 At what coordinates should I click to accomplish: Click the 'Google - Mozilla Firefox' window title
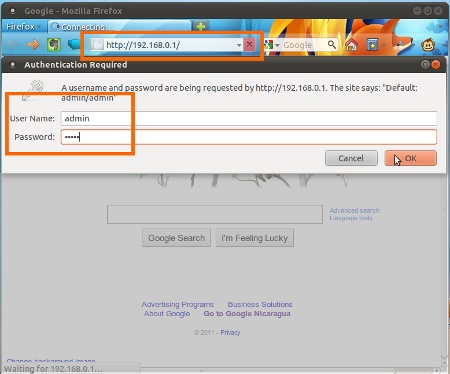[73, 11]
